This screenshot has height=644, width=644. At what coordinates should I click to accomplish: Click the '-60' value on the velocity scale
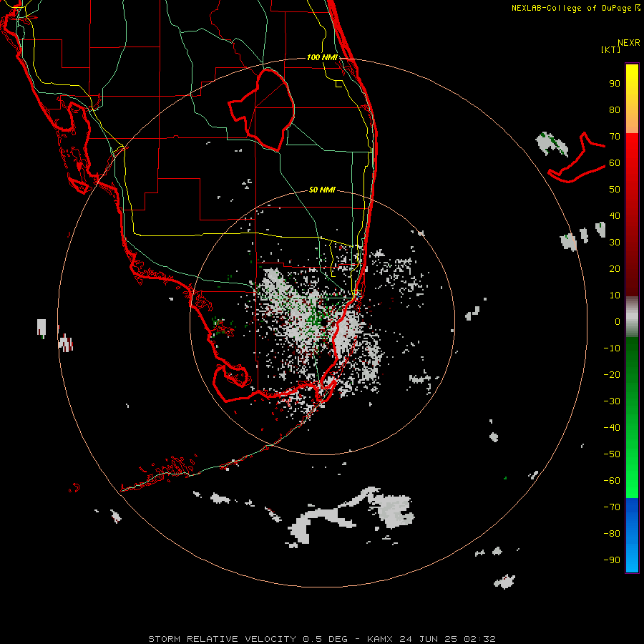(612, 481)
